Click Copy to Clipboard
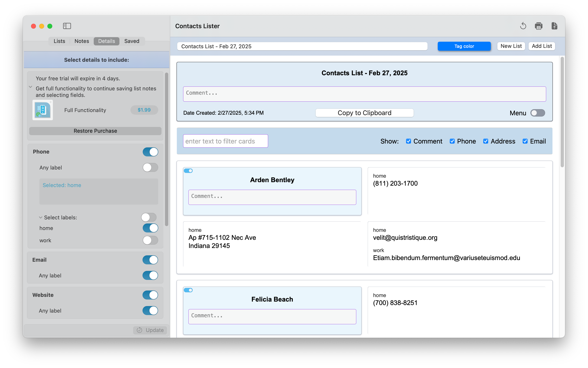This screenshot has height=368, width=588. (364, 113)
